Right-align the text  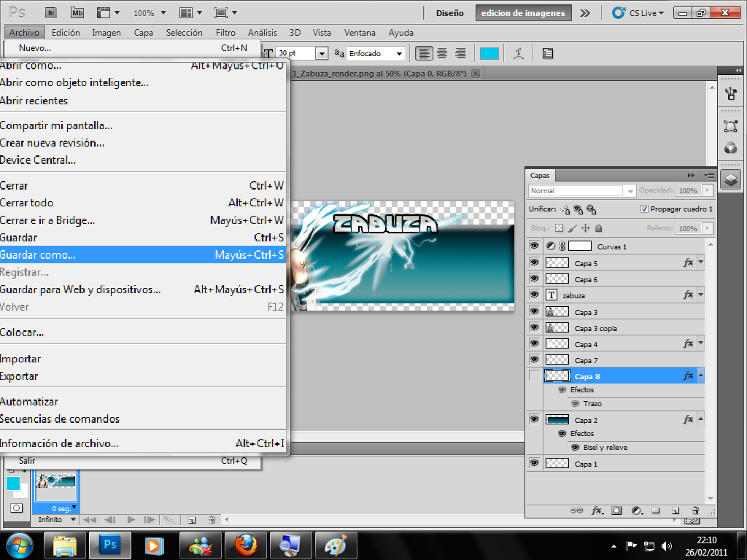(460, 53)
